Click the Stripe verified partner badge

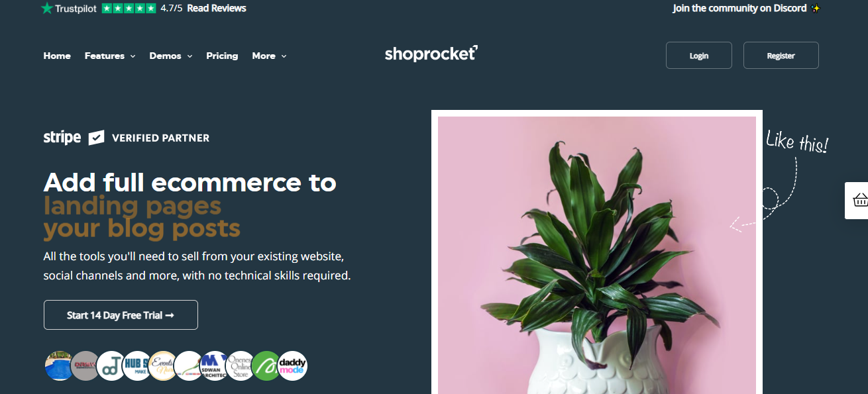pyautogui.click(x=127, y=138)
